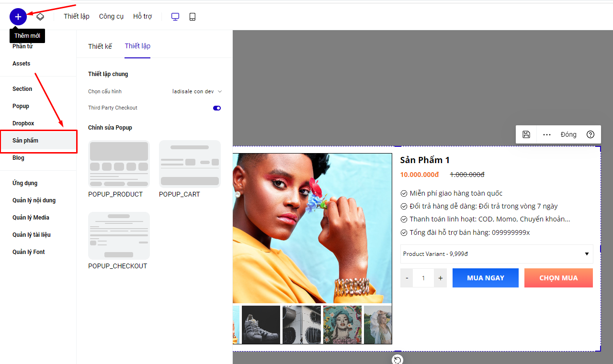The image size is (613, 364).
Task: Click the sneaker thumbnail in the gallery
Action: click(x=261, y=324)
